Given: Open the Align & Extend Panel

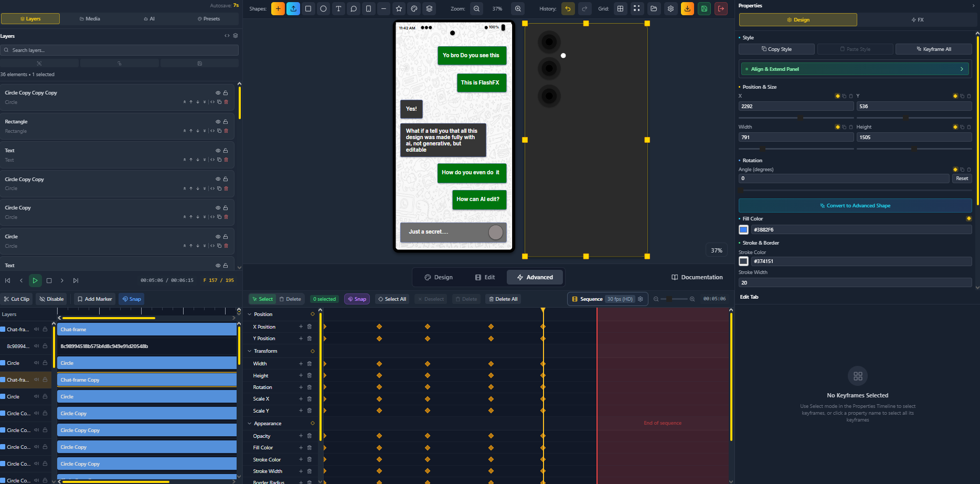Looking at the screenshot, I should click(x=854, y=69).
